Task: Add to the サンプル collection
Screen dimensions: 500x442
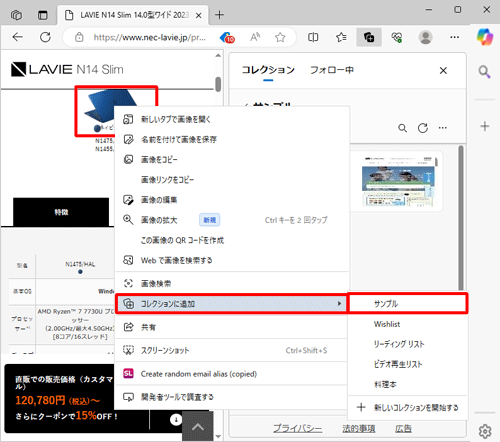Action: (408, 304)
